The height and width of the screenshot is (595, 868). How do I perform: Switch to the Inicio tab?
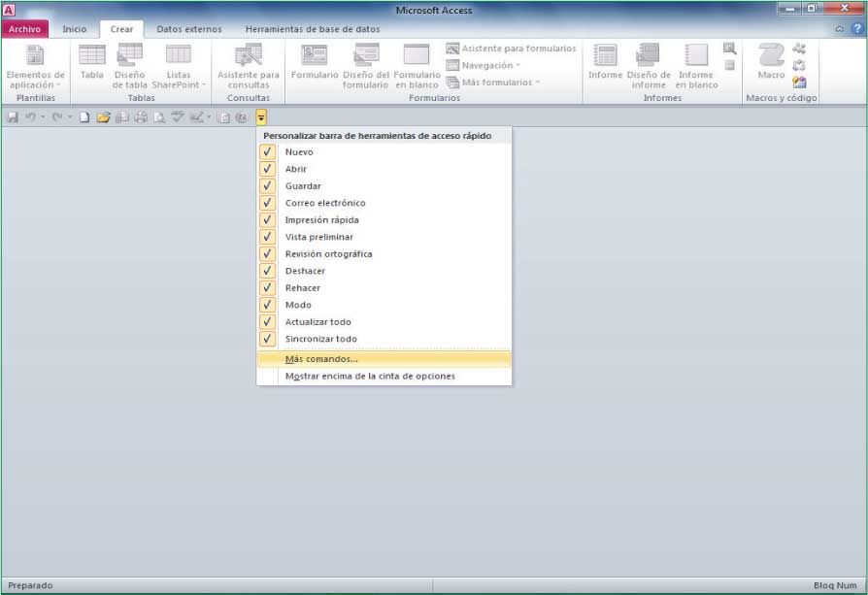(x=74, y=29)
